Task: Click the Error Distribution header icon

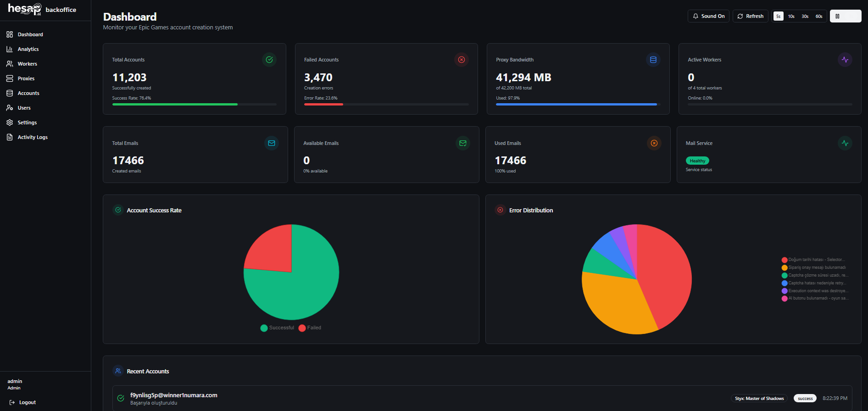Action: click(501, 210)
